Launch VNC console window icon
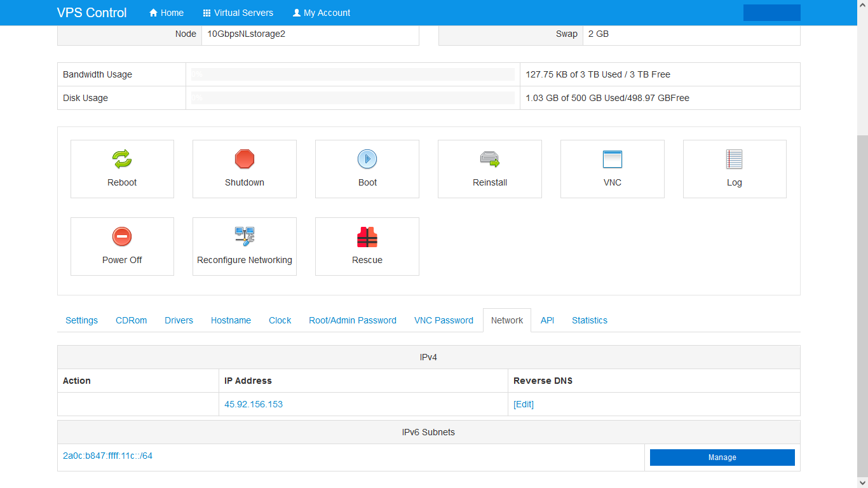 click(x=612, y=159)
